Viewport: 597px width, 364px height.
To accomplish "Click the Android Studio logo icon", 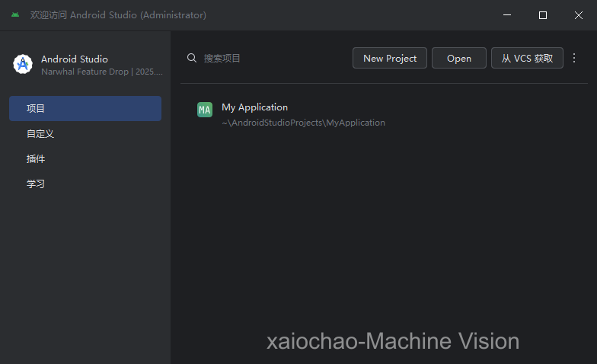I will (x=23, y=64).
